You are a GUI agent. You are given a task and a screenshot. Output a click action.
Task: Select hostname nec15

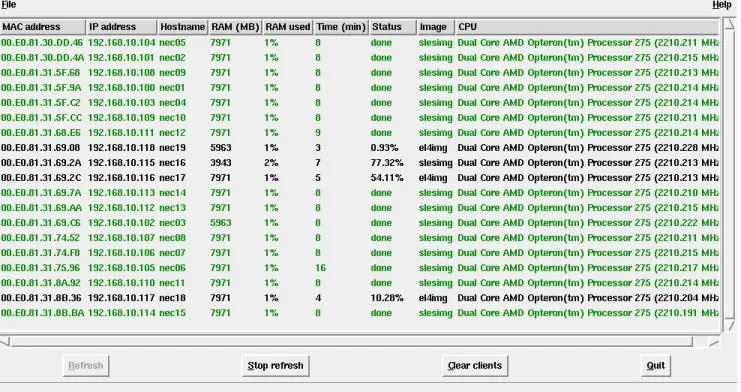click(172, 313)
